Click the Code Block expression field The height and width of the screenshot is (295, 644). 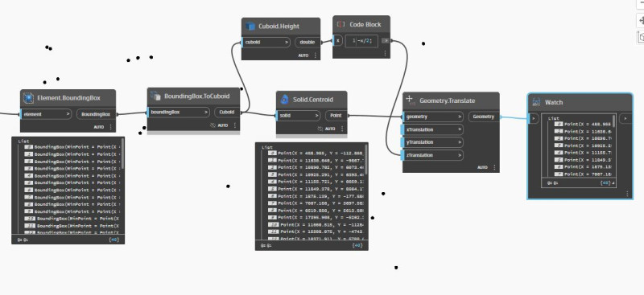click(x=361, y=41)
